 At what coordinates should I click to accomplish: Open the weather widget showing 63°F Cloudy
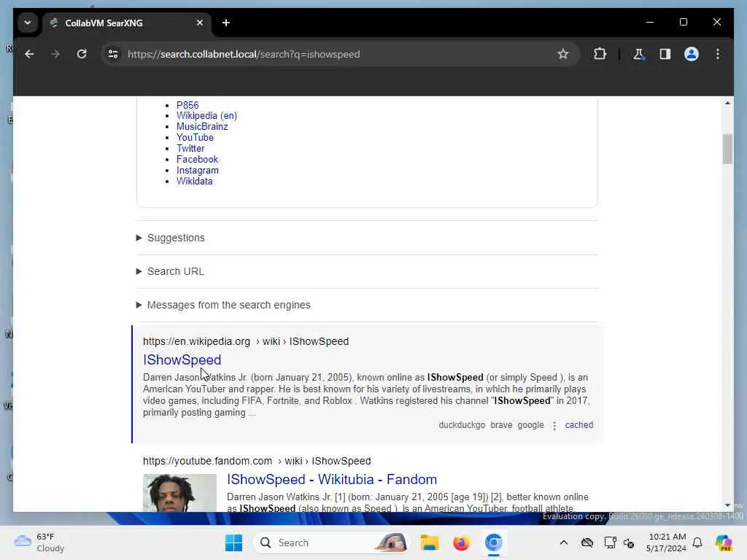pyautogui.click(x=39, y=542)
